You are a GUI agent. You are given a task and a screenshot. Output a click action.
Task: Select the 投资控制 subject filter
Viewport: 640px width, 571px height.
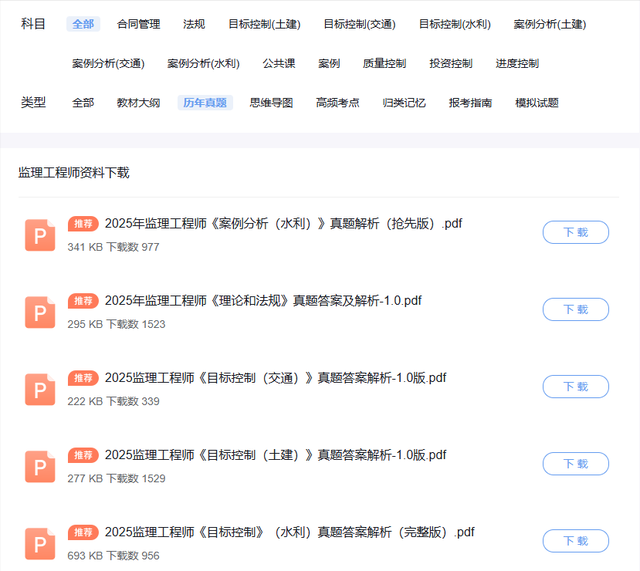[451, 63]
